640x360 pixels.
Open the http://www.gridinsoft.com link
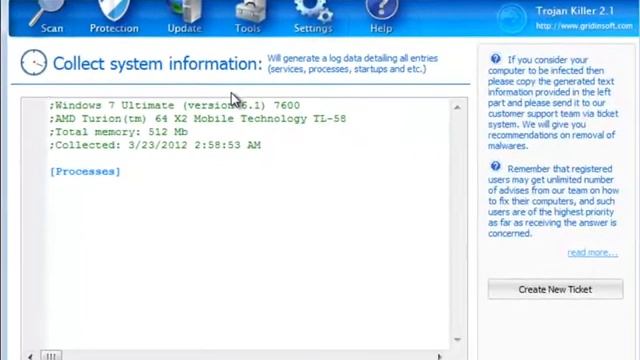coord(584,26)
